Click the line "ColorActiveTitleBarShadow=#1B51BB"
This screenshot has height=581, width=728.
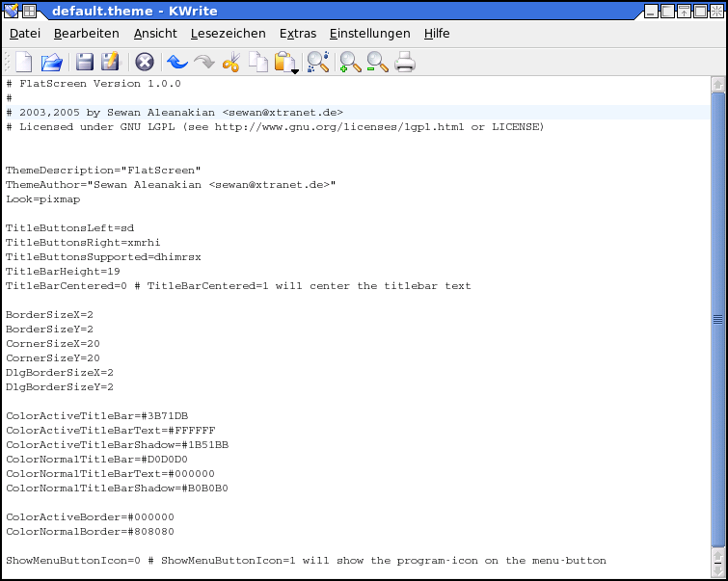pos(117,444)
